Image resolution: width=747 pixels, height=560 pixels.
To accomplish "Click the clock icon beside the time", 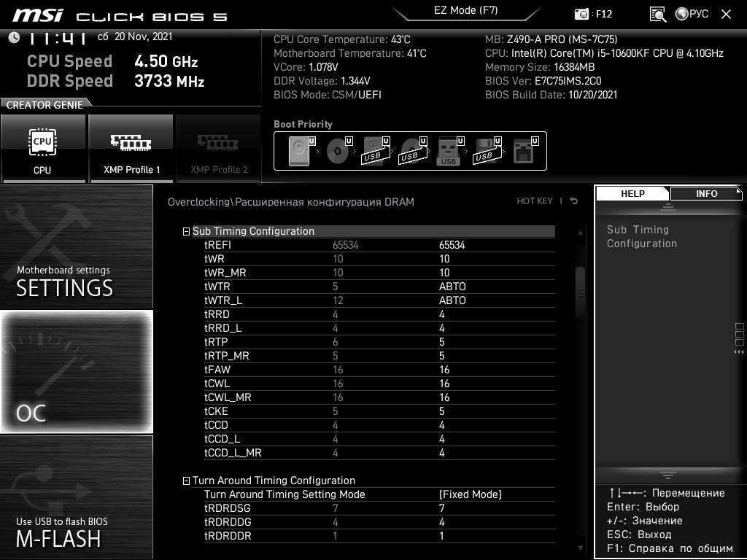I will click(x=14, y=38).
